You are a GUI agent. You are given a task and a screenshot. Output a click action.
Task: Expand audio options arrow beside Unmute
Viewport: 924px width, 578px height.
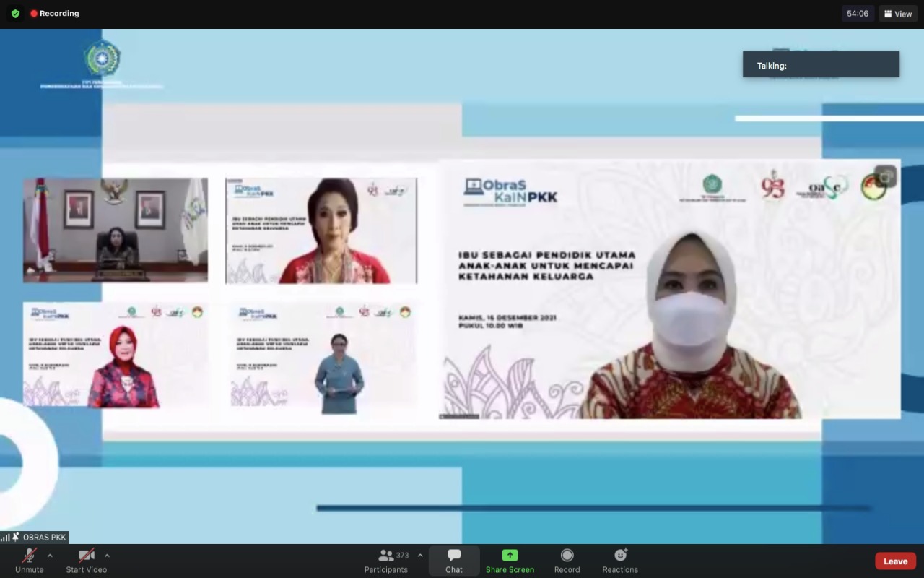[50, 556]
